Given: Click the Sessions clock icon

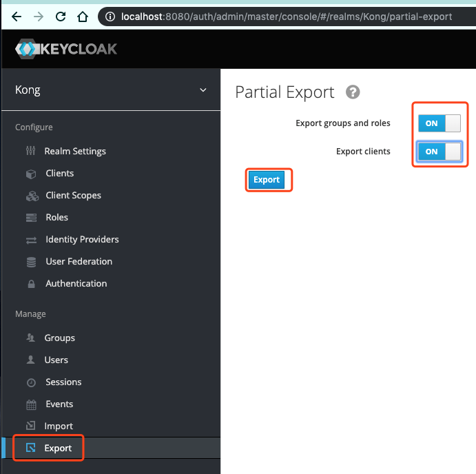Looking at the screenshot, I should [31, 382].
